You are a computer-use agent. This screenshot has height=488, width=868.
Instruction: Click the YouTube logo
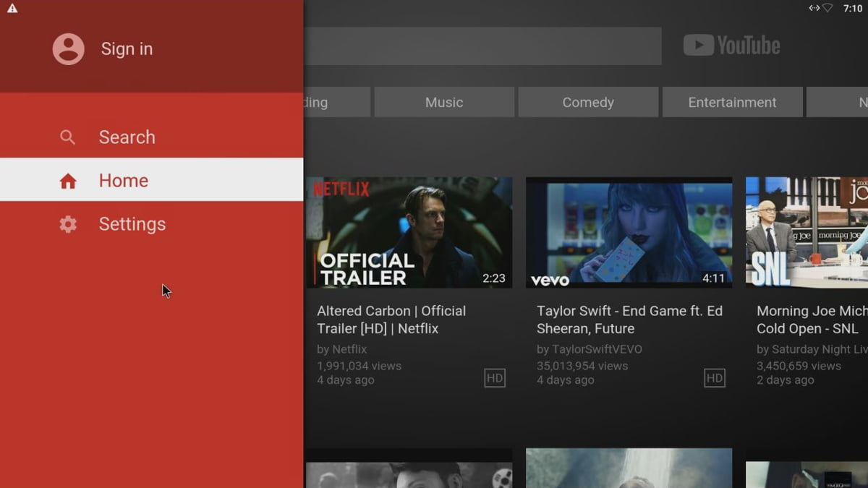pyautogui.click(x=731, y=44)
